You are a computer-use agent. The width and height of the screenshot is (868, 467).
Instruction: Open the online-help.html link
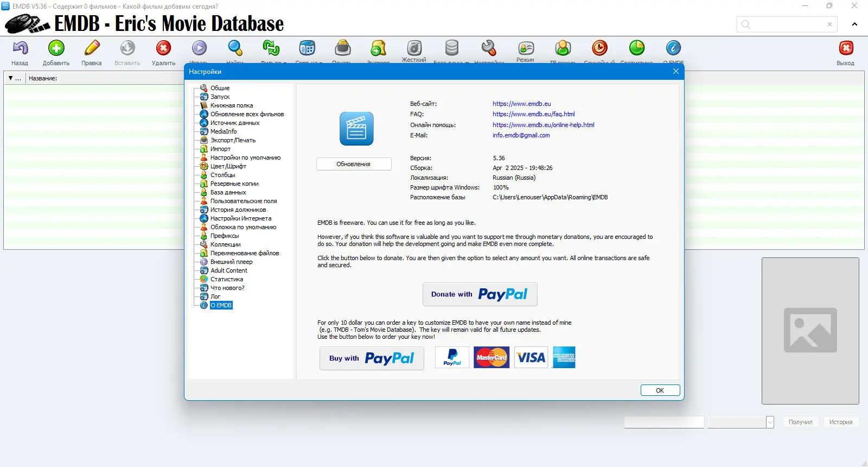click(x=543, y=125)
